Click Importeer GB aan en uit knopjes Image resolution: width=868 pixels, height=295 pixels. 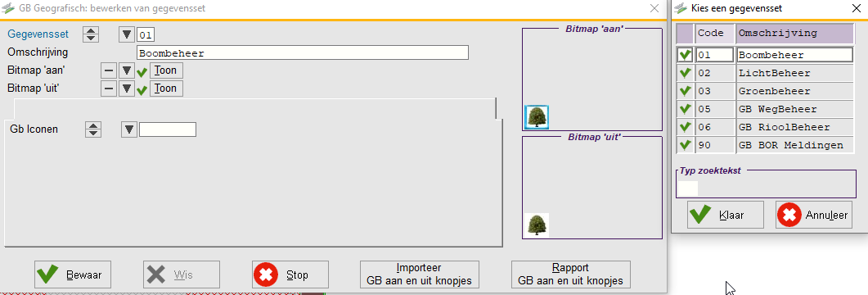419,275
